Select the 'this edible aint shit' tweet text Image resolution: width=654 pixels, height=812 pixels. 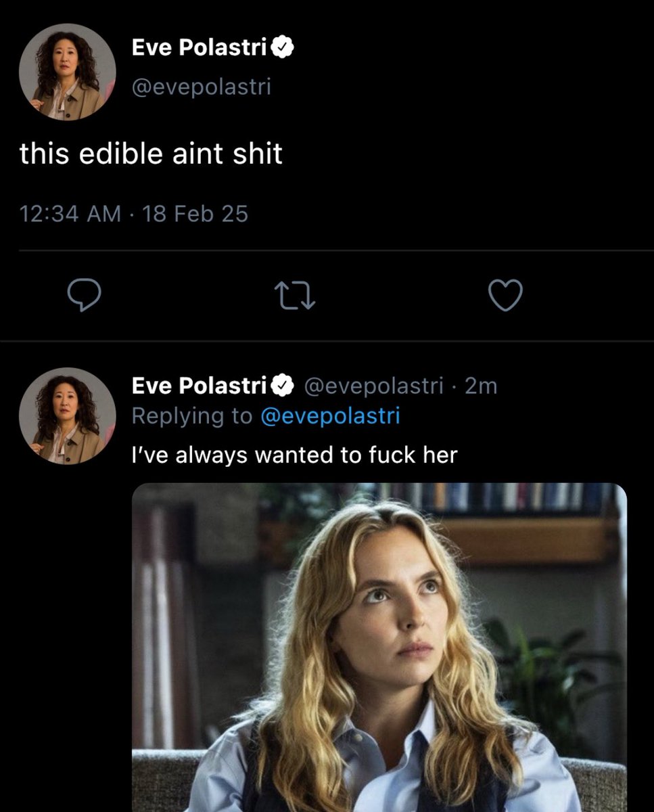tap(151, 154)
